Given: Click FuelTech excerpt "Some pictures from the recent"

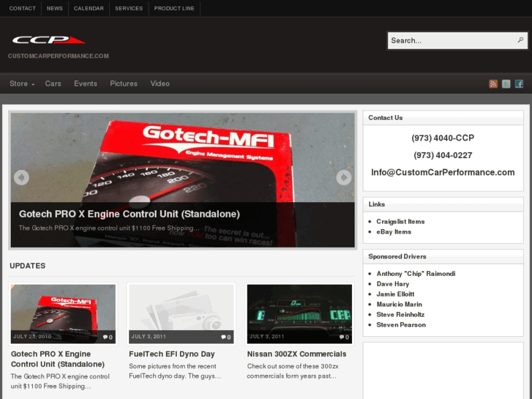Looking at the screenshot, I should (x=173, y=366).
